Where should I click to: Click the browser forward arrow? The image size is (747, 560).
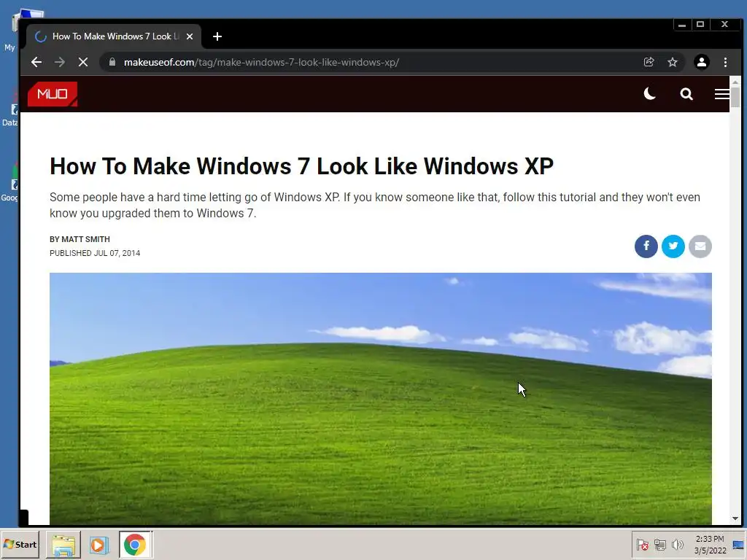click(60, 62)
